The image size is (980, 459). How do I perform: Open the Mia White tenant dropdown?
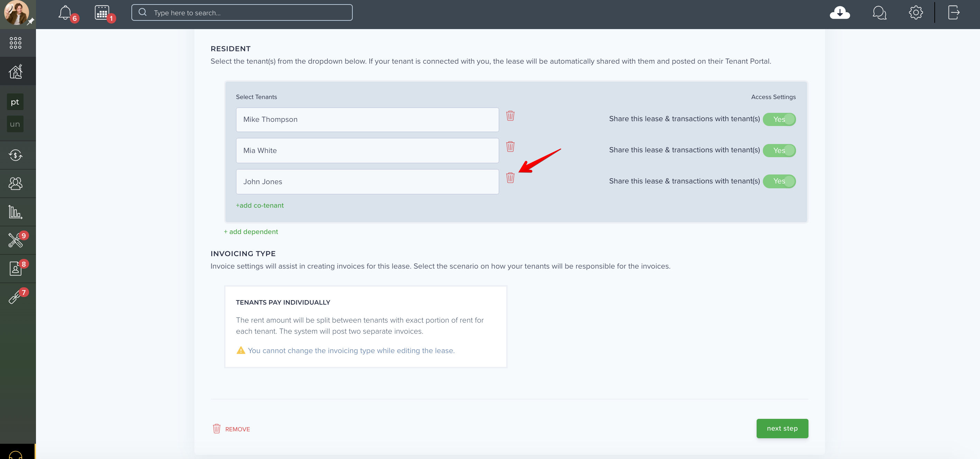click(367, 151)
